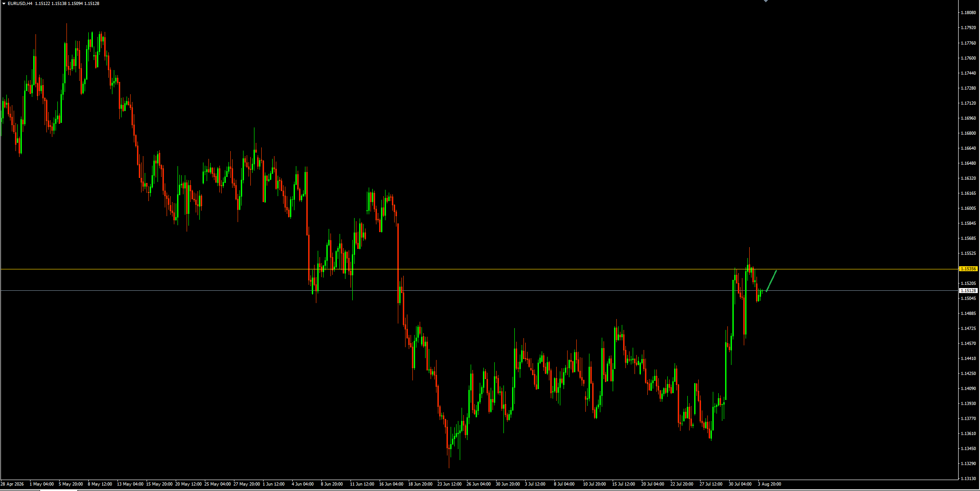Image resolution: width=980 pixels, height=491 pixels.
Task: Click the 28 Apr 2026 time label
Action: [12, 484]
